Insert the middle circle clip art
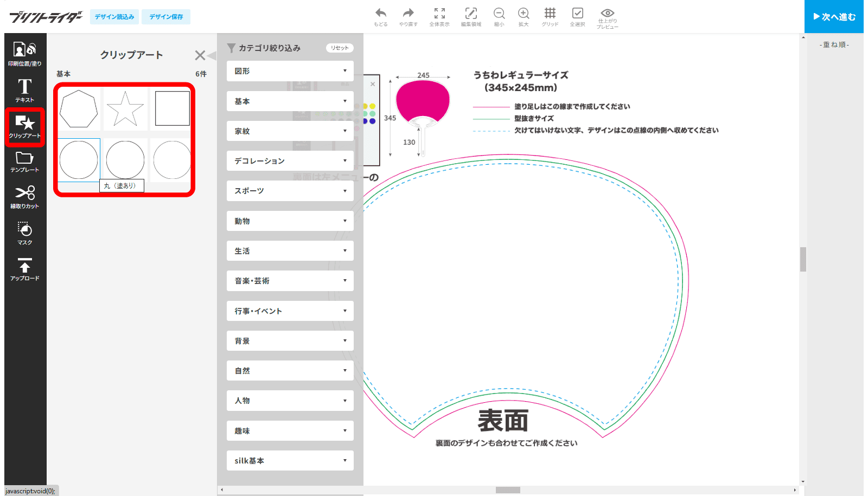Image resolution: width=868 pixels, height=496 pixels. point(125,159)
